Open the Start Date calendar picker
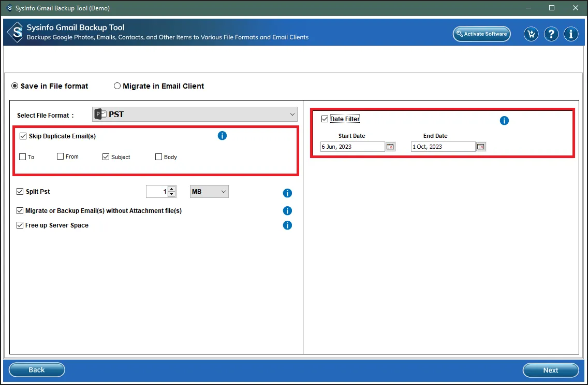Image resolution: width=588 pixels, height=385 pixels. tap(390, 147)
